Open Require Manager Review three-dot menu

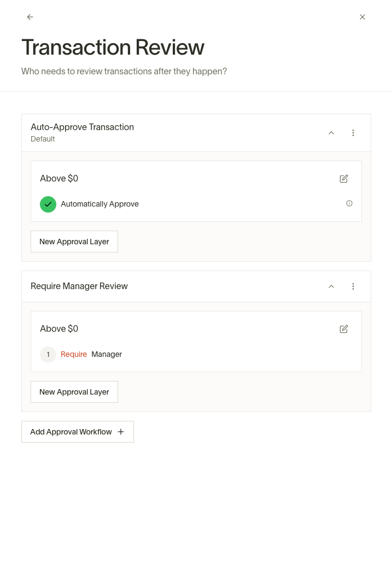tap(353, 286)
